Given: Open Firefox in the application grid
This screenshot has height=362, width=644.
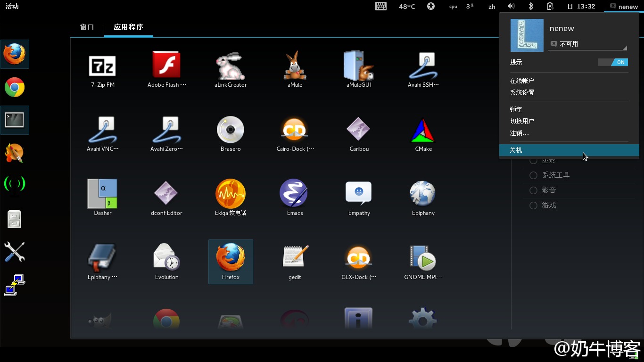Looking at the screenshot, I should pyautogui.click(x=231, y=262).
